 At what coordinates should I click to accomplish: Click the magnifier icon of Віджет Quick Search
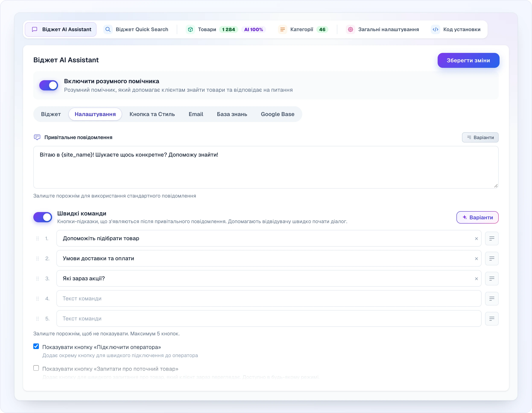coord(108,29)
